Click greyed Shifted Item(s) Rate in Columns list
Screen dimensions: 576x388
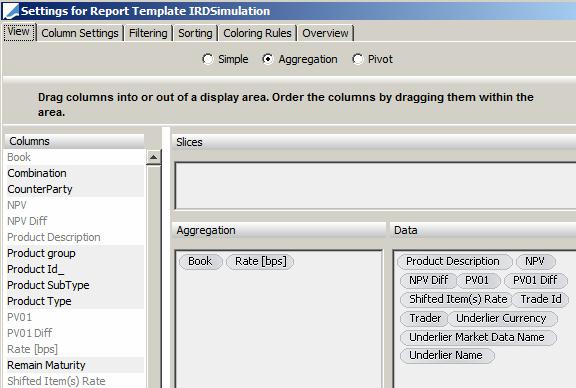tap(75, 381)
